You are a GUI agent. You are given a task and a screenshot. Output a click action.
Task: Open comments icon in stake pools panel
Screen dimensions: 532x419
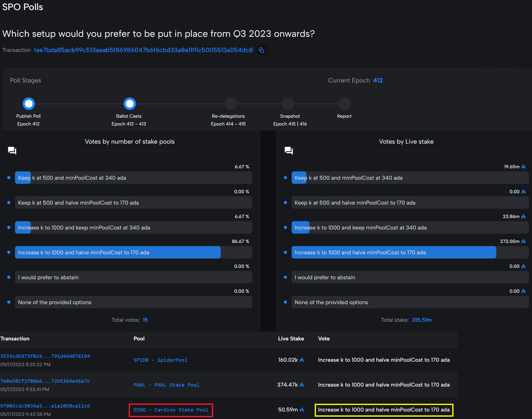point(12,151)
